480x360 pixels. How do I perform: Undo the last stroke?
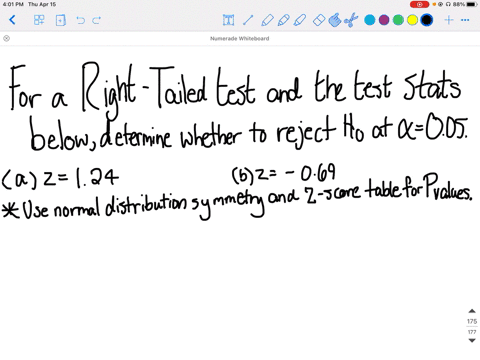pyautogui.click(x=80, y=20)
